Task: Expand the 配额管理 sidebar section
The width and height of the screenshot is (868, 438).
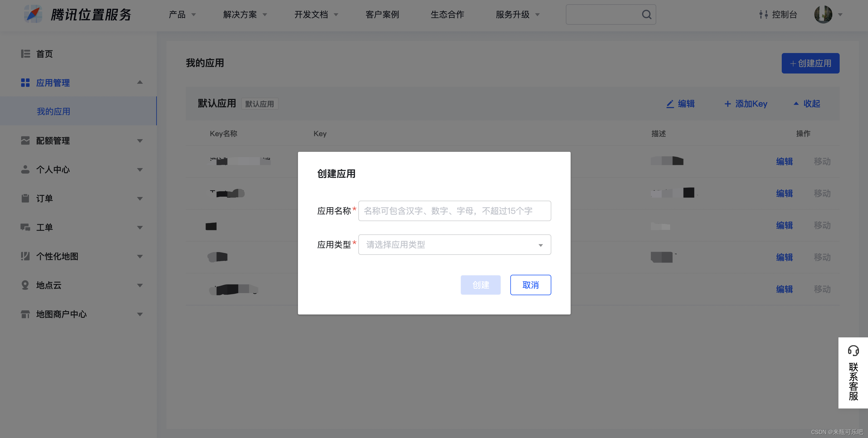Action: tap(140, 141)
